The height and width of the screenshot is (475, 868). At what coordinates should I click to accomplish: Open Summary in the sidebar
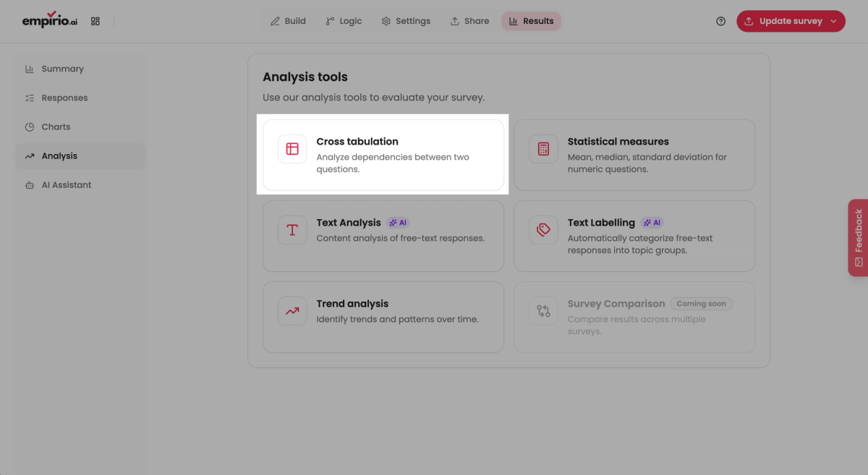[80, 69]
